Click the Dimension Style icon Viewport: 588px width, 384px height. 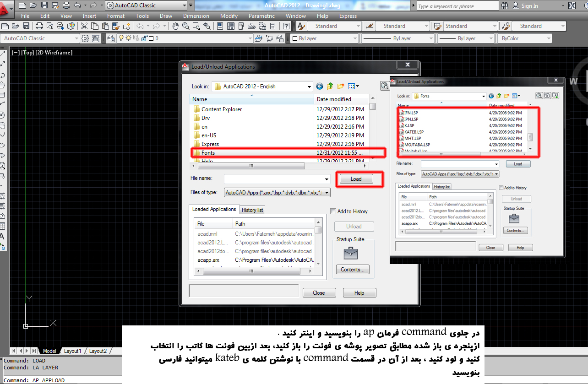pyautogui.click(x=370, y=26)
